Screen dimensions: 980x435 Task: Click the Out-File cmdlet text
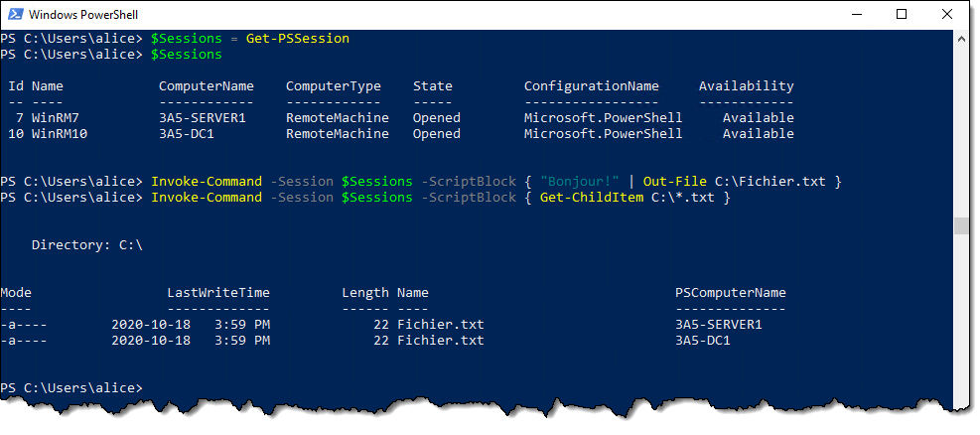(674, 181)
